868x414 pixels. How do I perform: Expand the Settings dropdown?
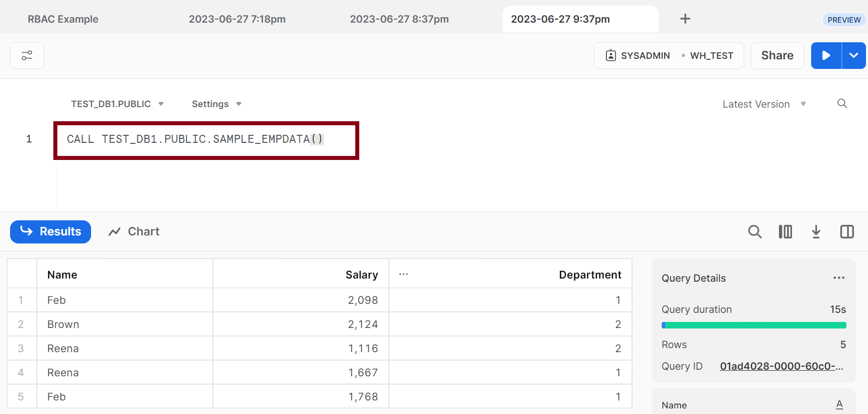216,104
